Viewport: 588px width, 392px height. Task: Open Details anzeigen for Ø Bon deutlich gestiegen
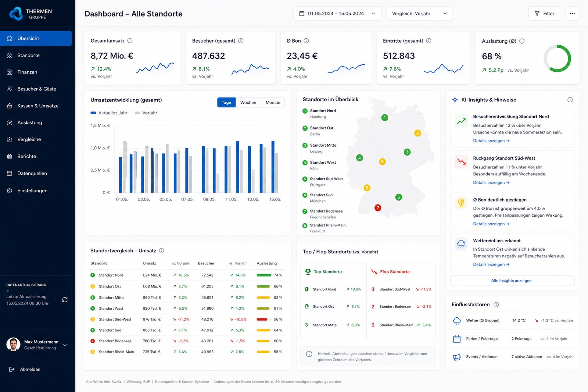pyautogui.click(x=491, y=224)
